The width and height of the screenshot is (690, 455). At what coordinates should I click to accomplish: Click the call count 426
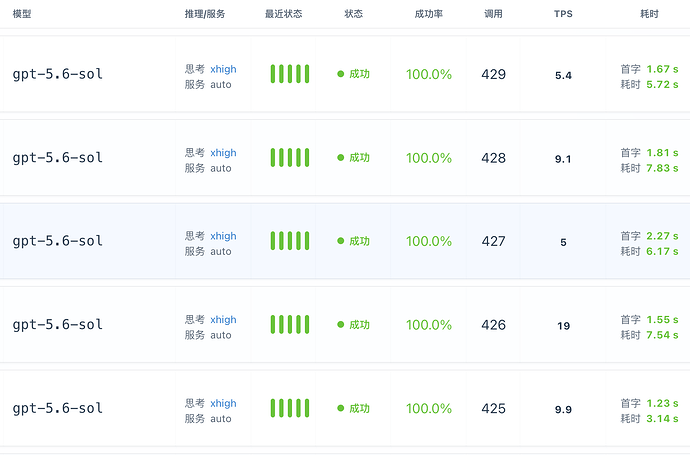493,325
